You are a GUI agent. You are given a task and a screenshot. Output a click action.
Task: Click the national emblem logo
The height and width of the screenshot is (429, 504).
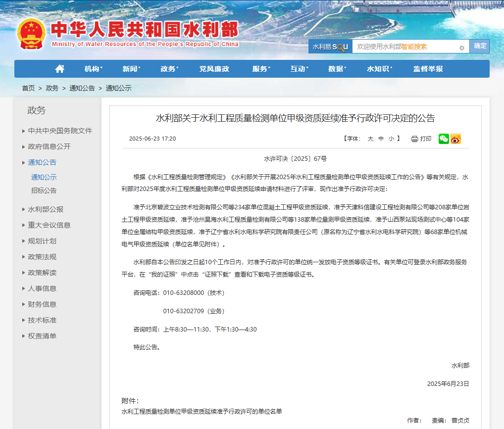[x=31, y=34]
